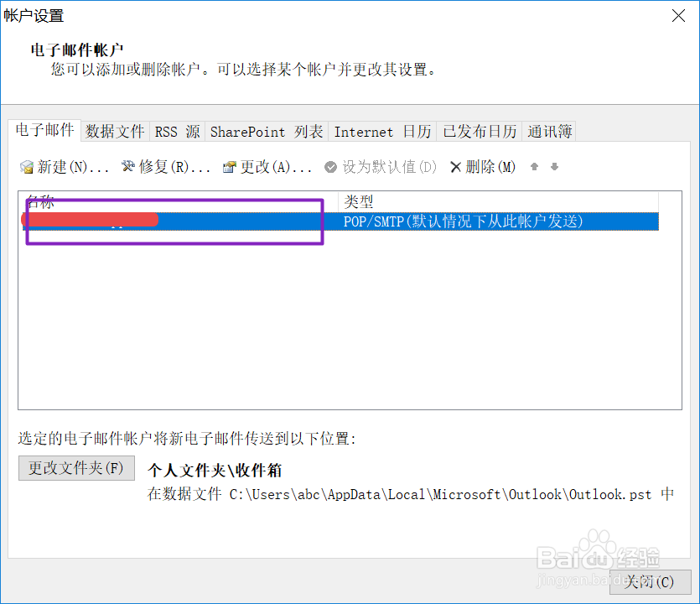Select the SharePoint 列表 tab

(x=267, y=132)
